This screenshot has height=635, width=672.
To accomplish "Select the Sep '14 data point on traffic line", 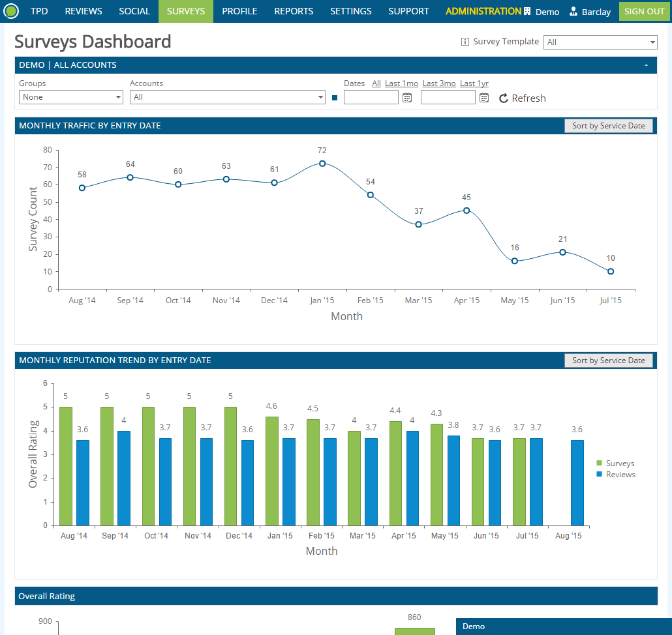I will [130, 177].
